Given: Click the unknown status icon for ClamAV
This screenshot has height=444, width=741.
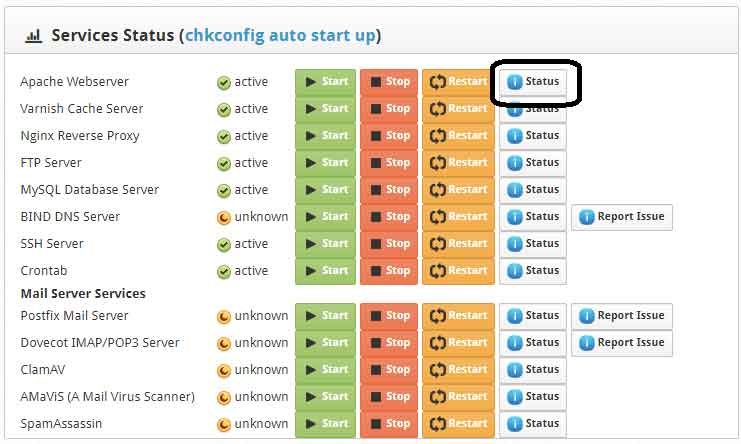Looking at the screenshot, I should (224, 370).
